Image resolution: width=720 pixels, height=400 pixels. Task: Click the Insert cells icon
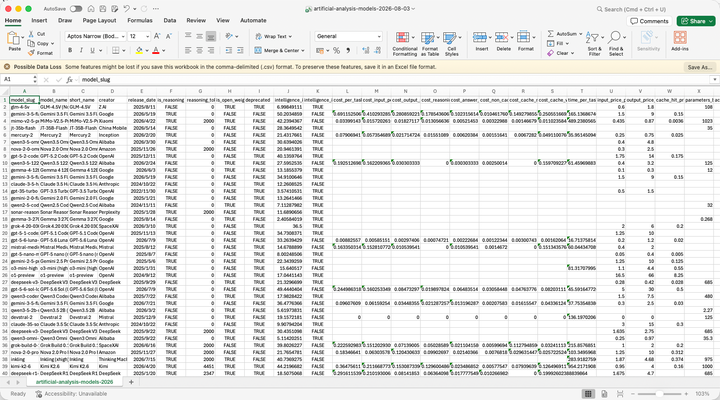click(x=480, y=38)
